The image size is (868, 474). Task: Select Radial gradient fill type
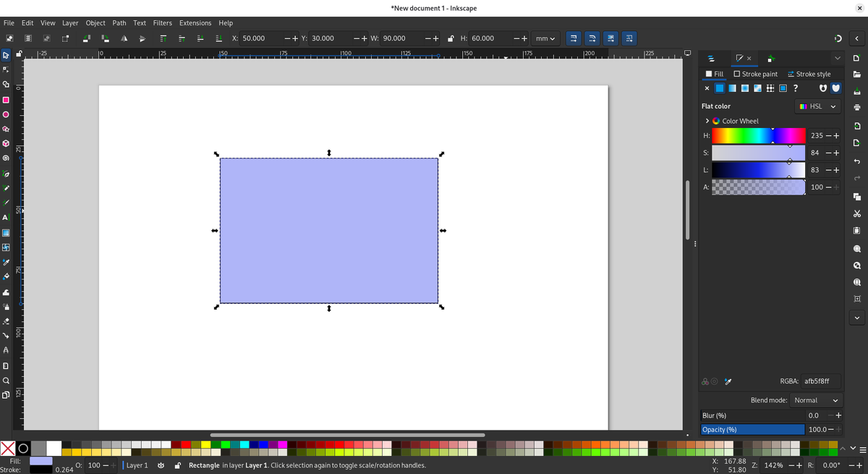pos(745,88)
